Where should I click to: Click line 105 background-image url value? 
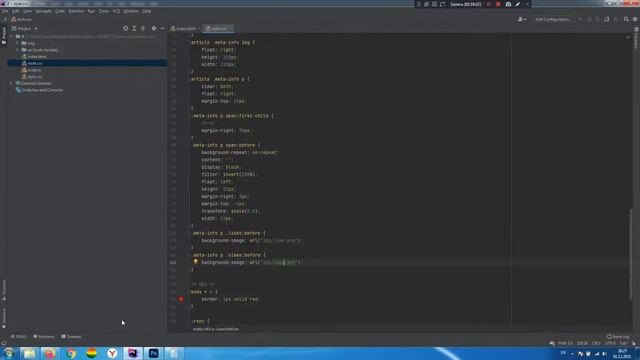[276, 262]
